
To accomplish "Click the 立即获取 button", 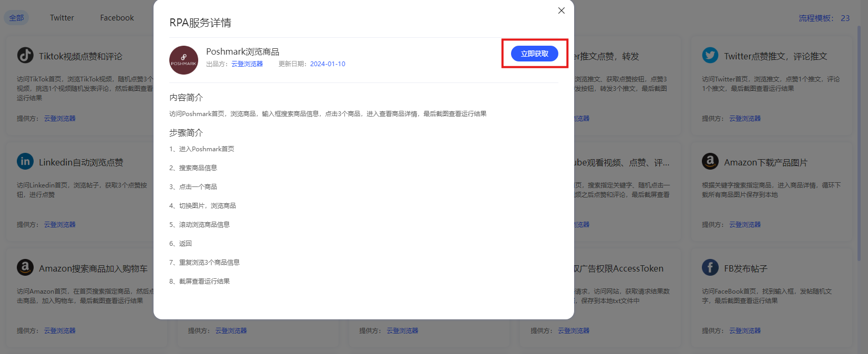I will coord(534,54).
